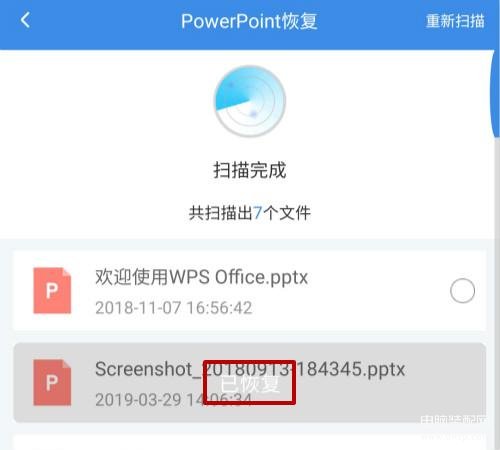
Task: Click the blue number 7 file count
Action: pos(257,213)
